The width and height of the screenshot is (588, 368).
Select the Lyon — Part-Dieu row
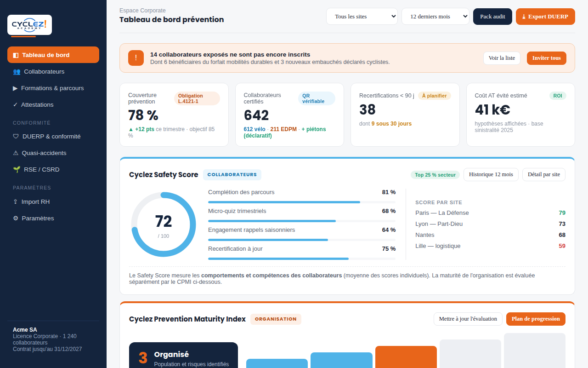(x=490, y=224)
